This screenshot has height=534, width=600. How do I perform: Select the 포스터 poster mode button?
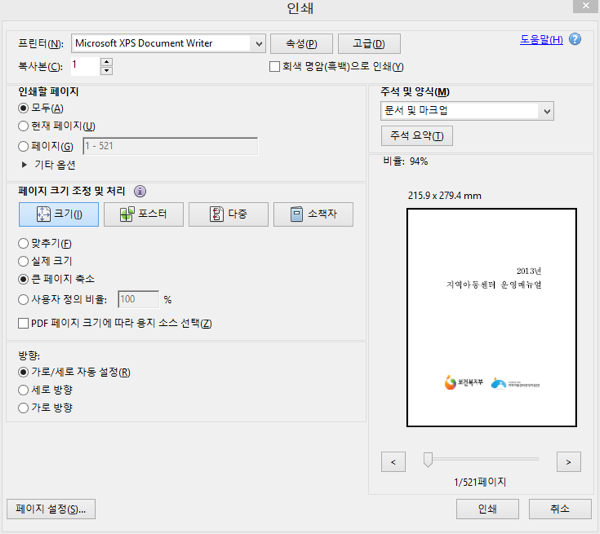[143, 214]
